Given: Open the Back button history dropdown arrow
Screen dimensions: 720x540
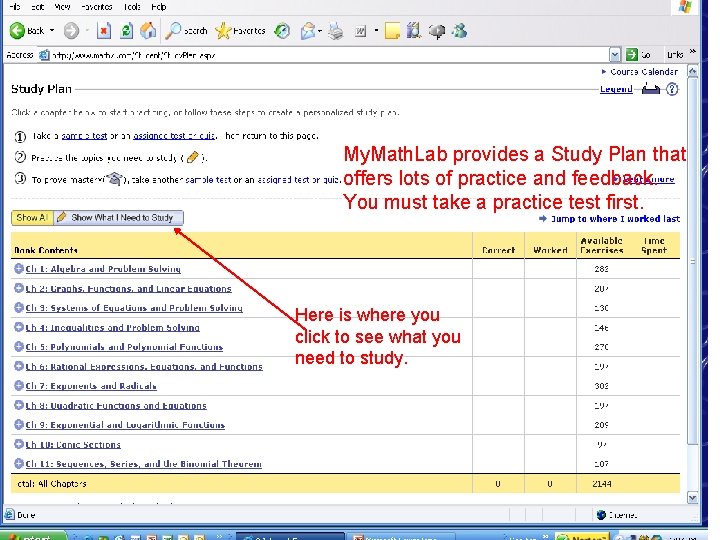Looking at the screenshot, I should pos(52,31).
